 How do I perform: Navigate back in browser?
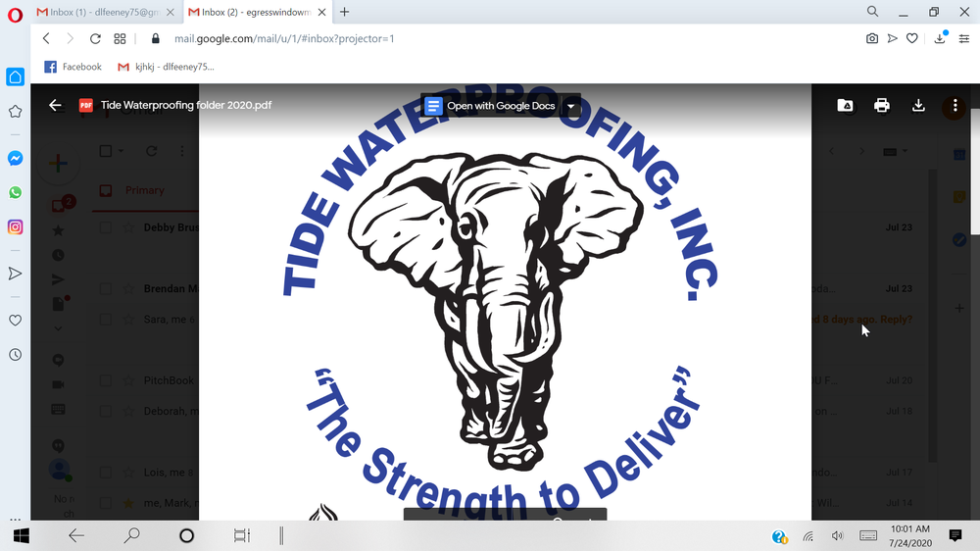point(46,38)
